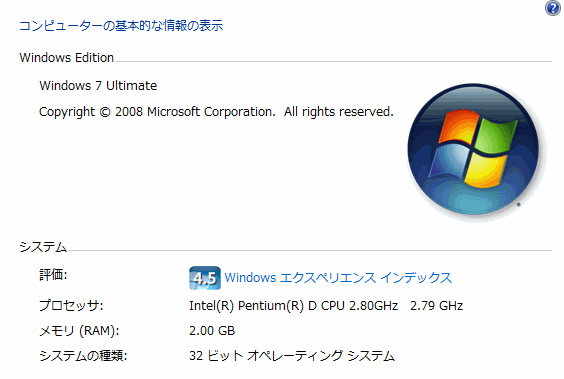564x379 pixels.
Task: Select the システム section header
Action: (x=43, y=247)
